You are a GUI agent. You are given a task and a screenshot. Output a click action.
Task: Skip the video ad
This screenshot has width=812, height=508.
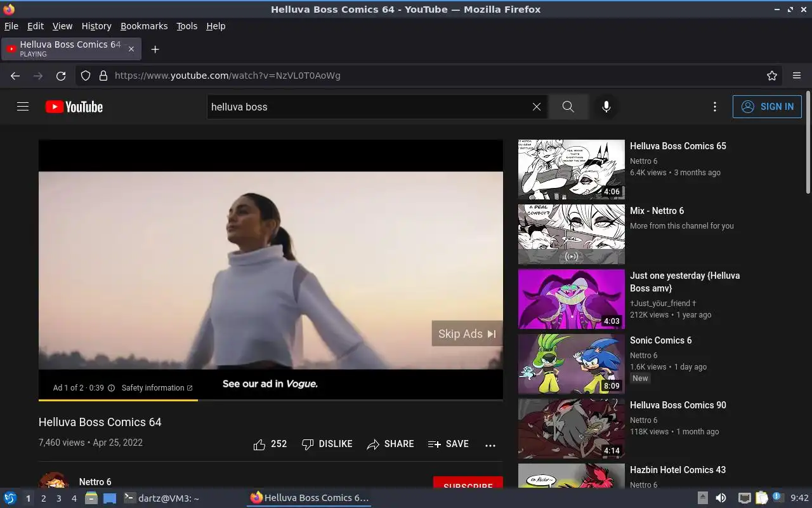pyautogui.click(x=467, y=334)
